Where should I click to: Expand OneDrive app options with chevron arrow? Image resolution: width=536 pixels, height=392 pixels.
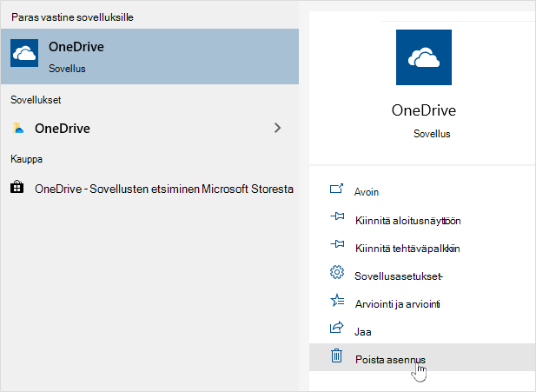tap(278, 128)
